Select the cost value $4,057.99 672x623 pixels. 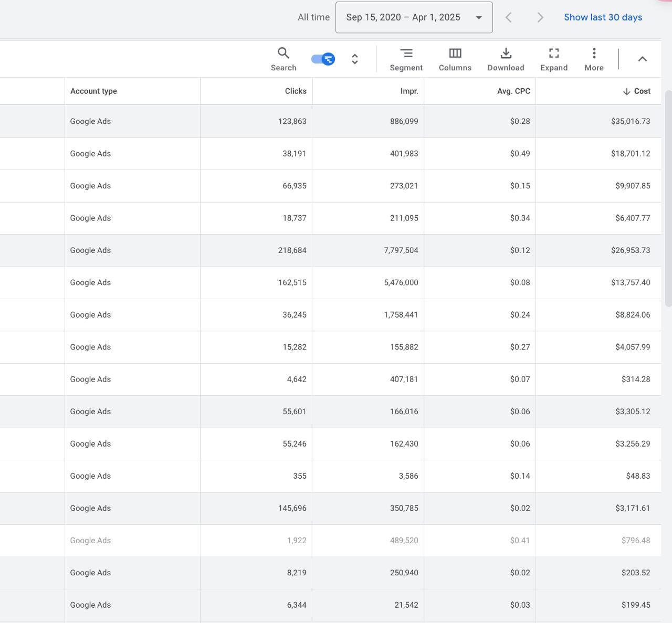tap(633, 347)
